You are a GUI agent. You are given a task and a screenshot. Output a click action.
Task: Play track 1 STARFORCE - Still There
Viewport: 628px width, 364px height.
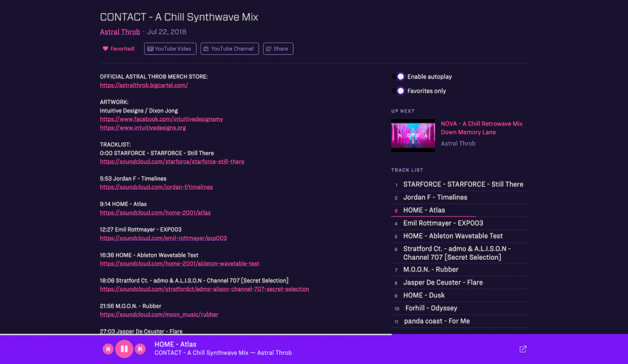pyautogui.click(x=459, y=184)
